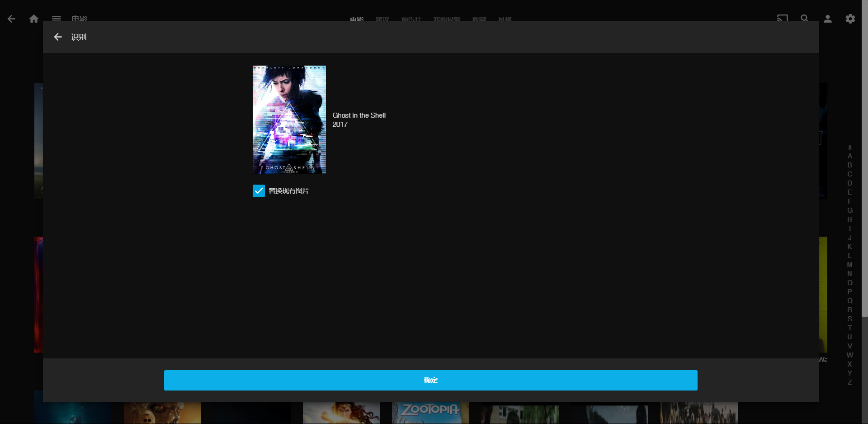Jump to letter D in alphabet picker
The image size is (868, 424).
850,183
